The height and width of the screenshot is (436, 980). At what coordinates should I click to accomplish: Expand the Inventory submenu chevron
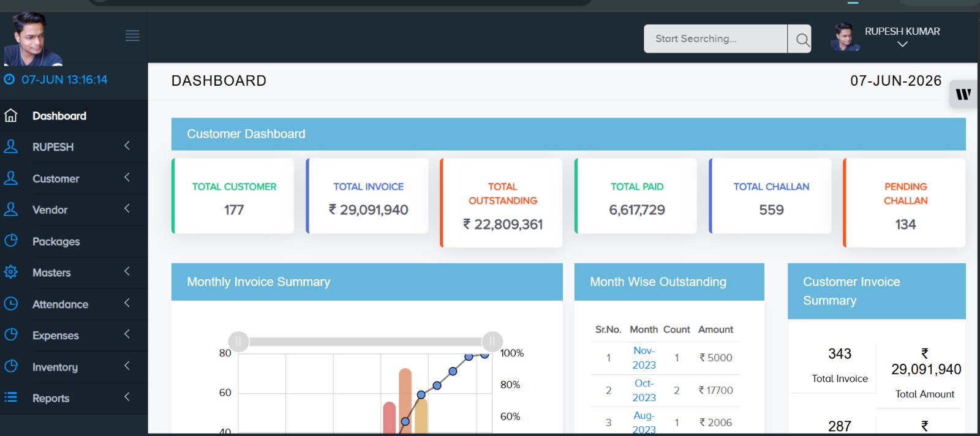pos(127,366)
